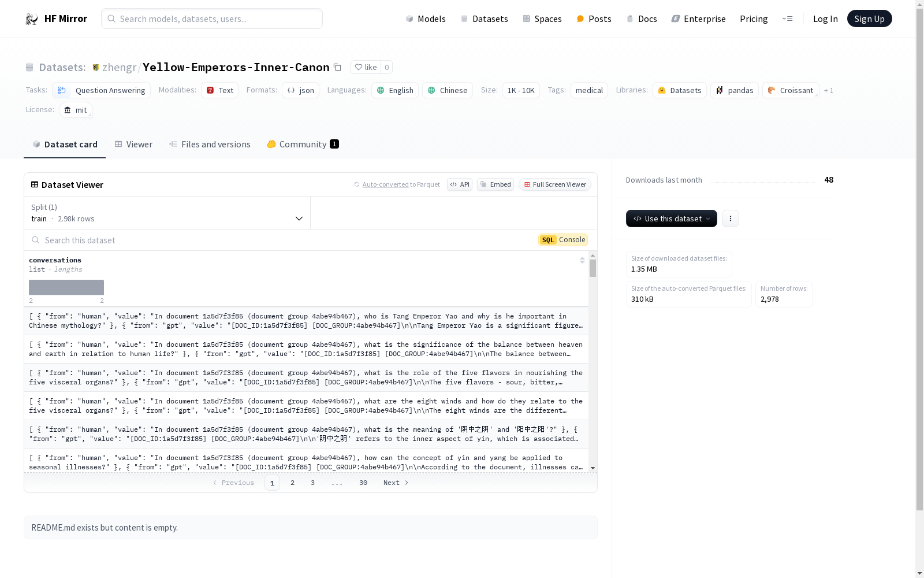Switch to the Community tab
Viewport: 924px width, 578px height.
[x=303, y=144]
